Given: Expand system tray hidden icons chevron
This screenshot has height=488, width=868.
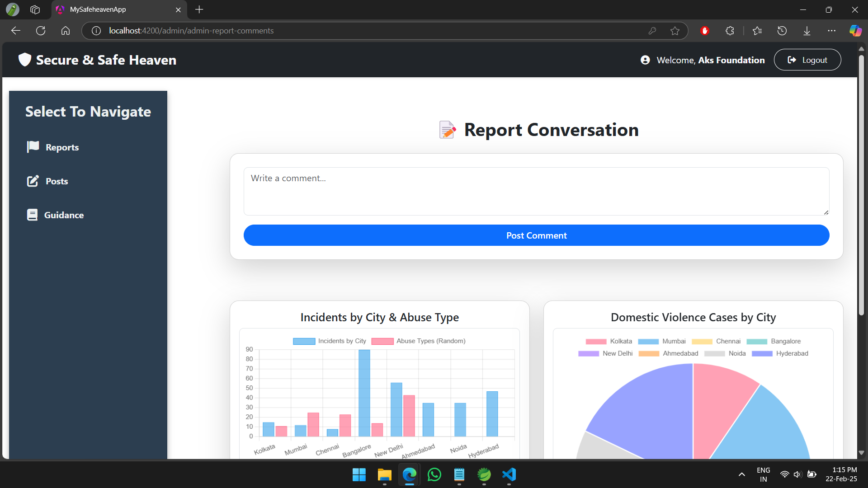Looking at the screenshot, I should (x=742, y=474).
